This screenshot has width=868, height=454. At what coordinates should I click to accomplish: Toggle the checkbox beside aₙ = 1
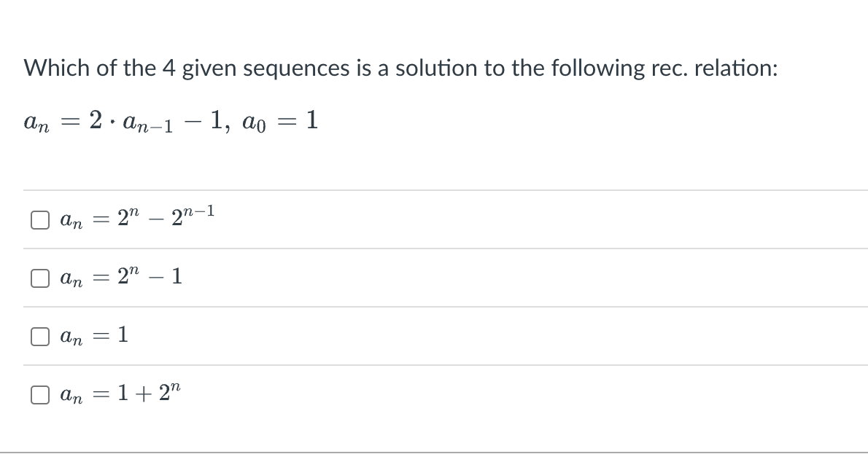click(40, 334)
